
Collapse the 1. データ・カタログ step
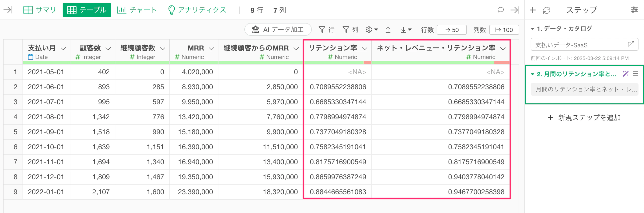(x=532, y=29)
